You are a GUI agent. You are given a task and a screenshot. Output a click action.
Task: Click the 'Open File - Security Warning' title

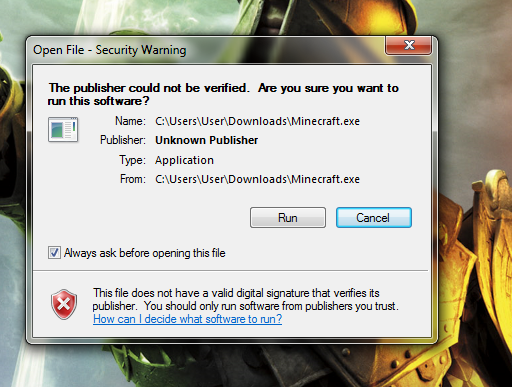(110, 50)
